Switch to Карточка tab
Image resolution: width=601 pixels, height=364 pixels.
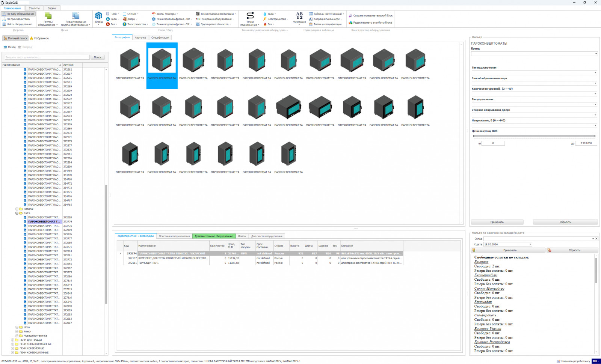tap(140, 38)
